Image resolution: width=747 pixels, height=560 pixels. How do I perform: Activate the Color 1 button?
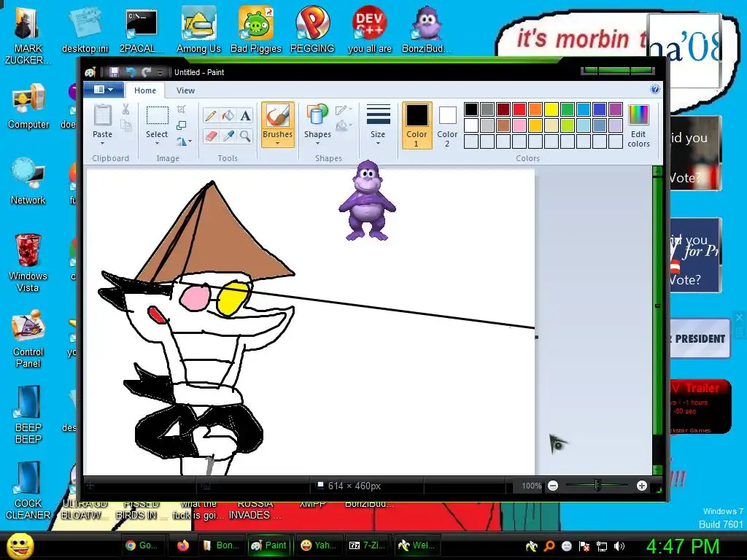pos(417,125)
